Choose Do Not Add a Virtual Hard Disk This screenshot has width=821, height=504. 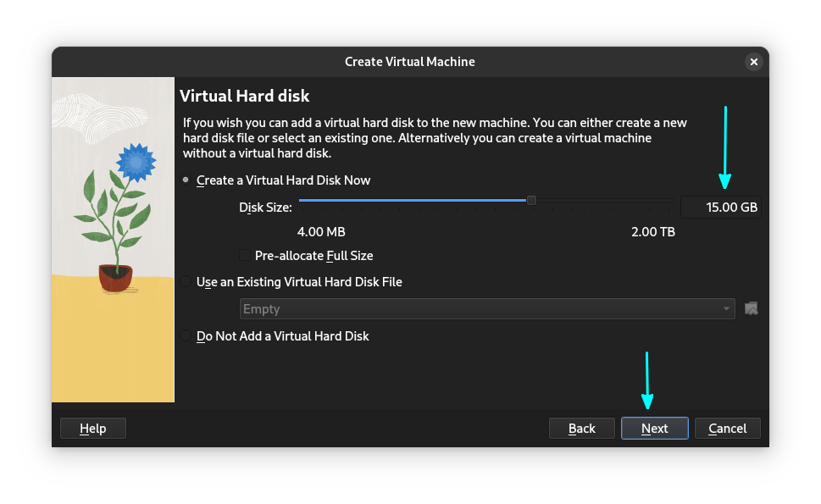pyautogui.click(x=186, y=336)
